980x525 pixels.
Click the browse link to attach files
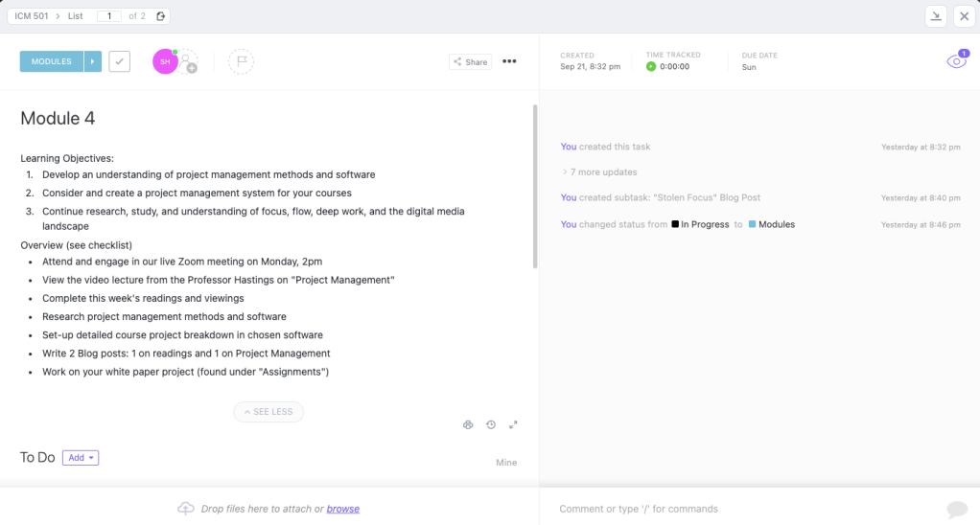pyautogui.click(x=342, y=509)
